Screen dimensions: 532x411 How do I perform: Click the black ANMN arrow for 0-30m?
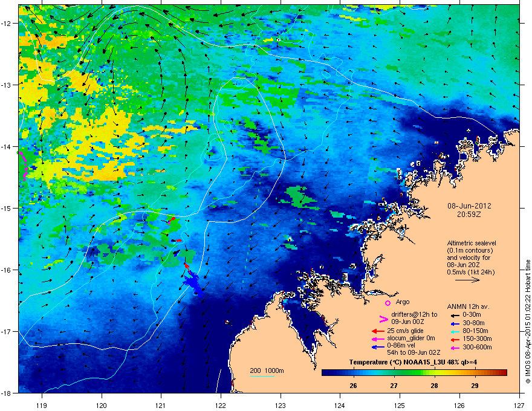pyautogui.click(x=455, y=315)
